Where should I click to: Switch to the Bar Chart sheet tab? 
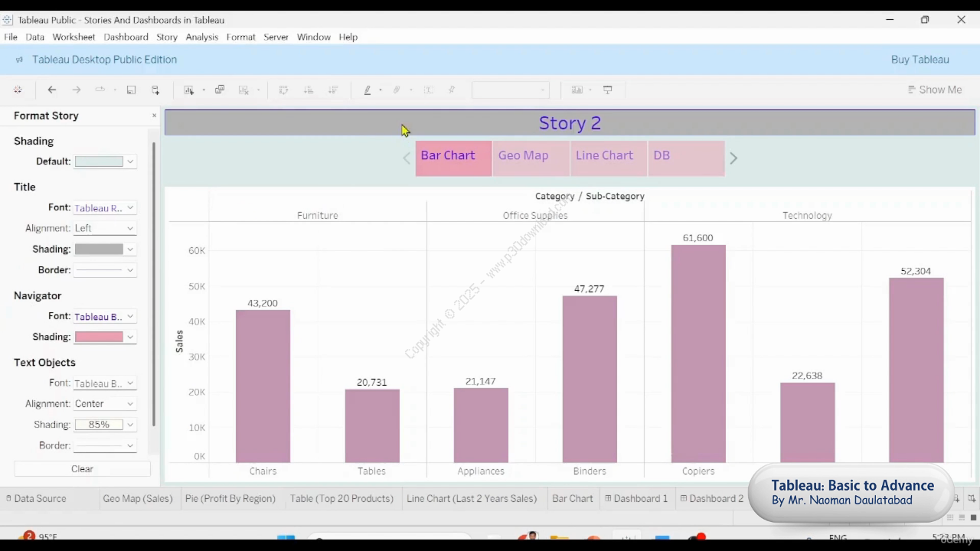click(573, 498)
